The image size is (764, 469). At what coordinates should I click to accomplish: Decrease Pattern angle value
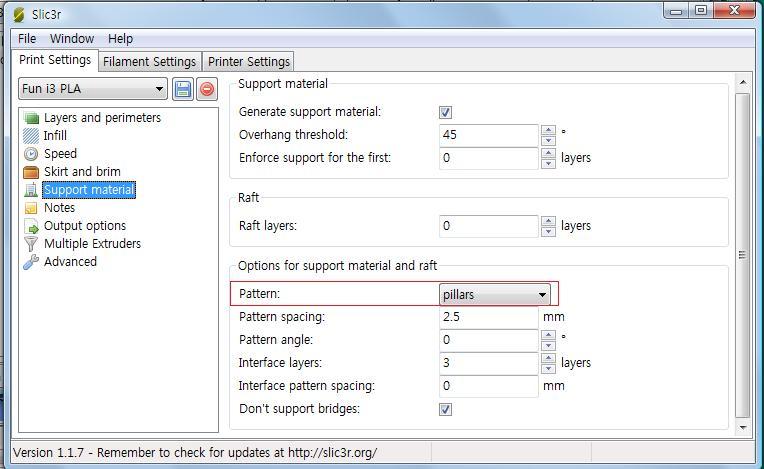tap(548, 346)
